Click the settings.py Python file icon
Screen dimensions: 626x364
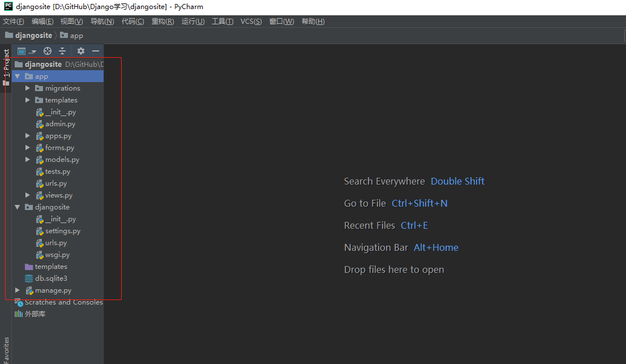(x=40, y=231)
